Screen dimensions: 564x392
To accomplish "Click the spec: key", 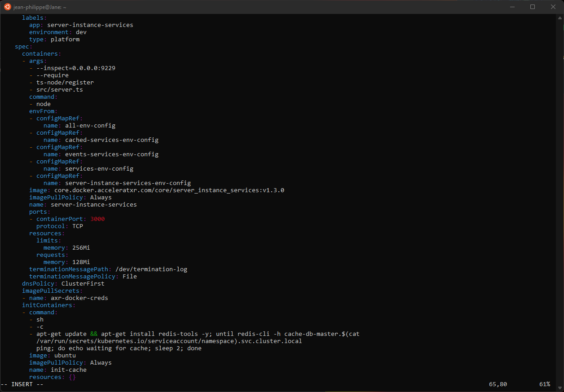I will coord(24,47).
